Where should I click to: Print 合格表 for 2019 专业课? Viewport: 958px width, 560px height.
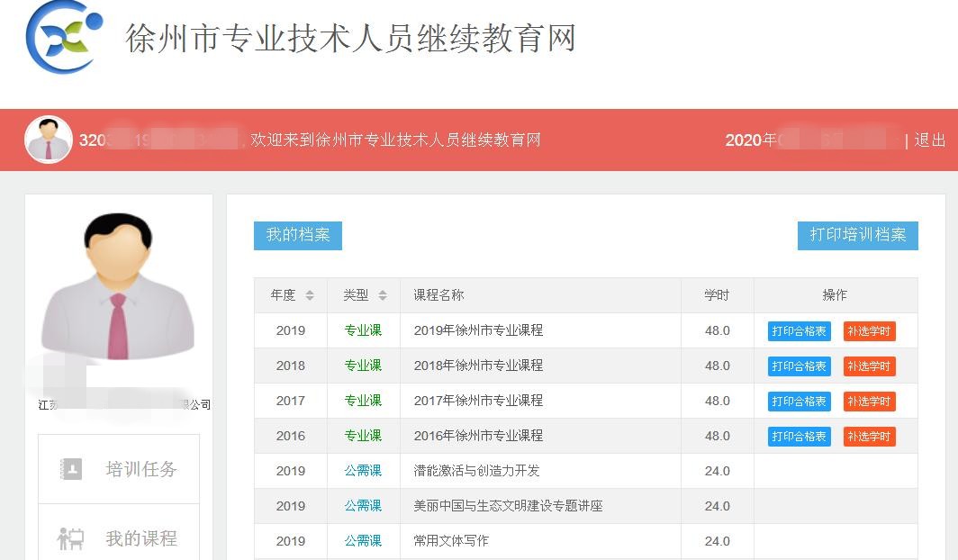click(799, 330)
